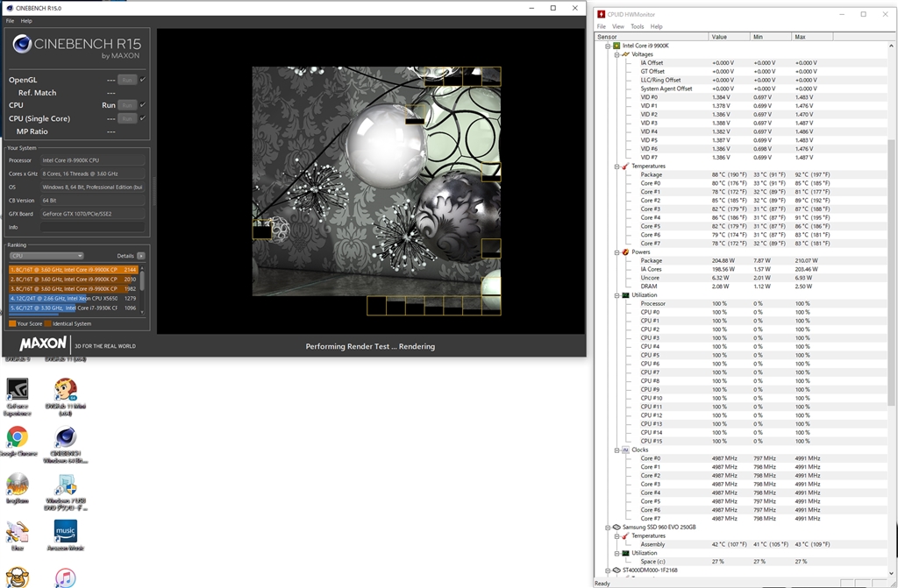This screenshot has width=898, height=588.
Task: Open Amazon Music desktop shortcut
Action: [65, 535]
